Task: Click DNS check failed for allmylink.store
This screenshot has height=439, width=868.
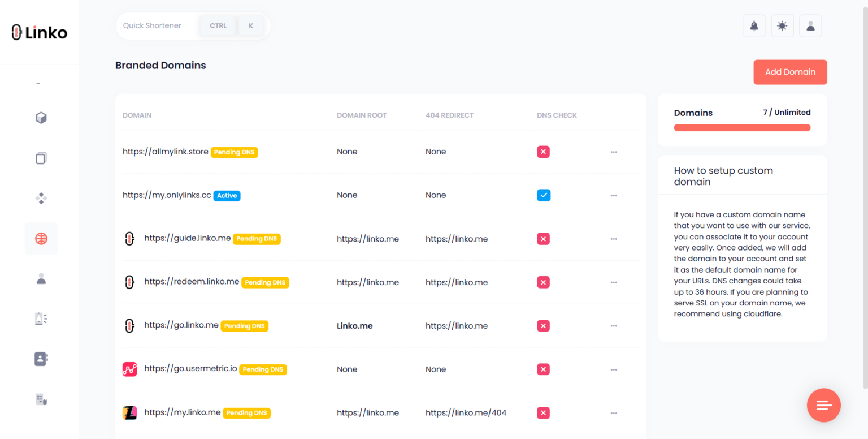Action: [544, 152]
